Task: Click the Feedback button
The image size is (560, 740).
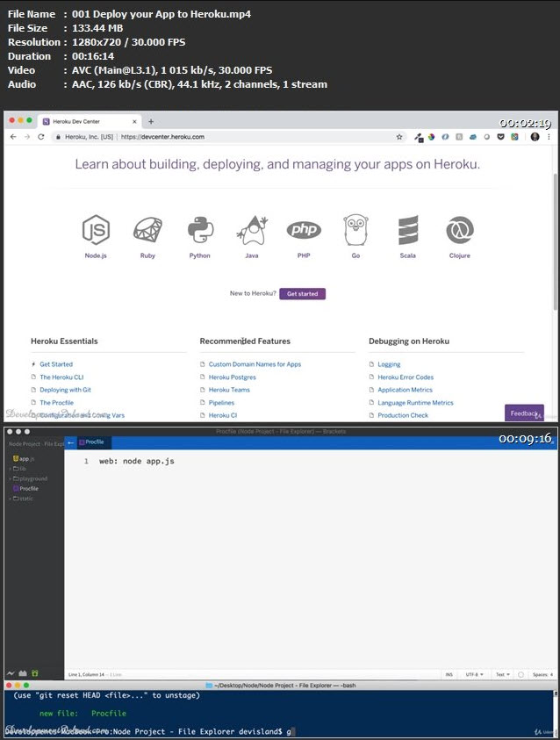Action: pyautogui.click(x=524, y=413)
